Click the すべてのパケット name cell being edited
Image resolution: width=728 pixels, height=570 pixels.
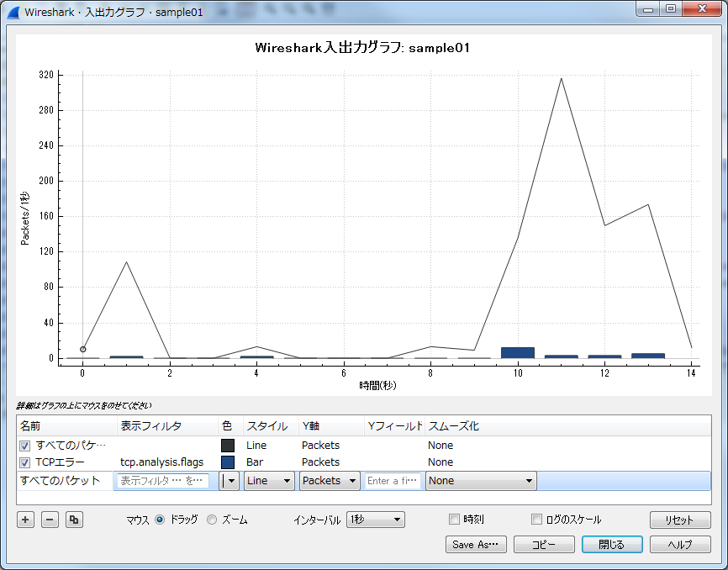pyautogui.click(x=65, y=481)
